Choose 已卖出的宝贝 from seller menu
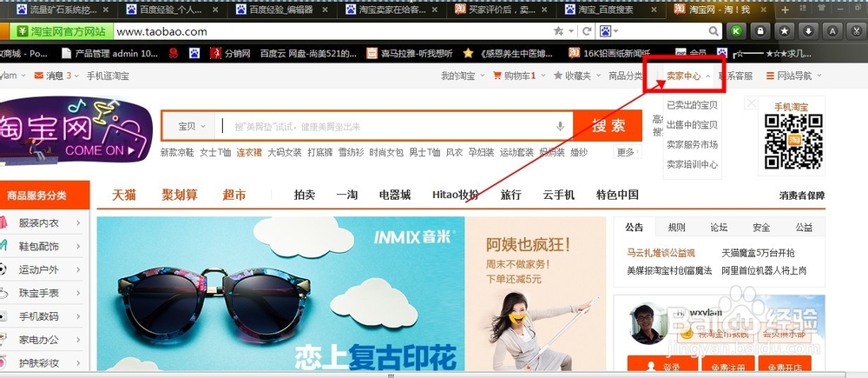 [x=692, y=105]
